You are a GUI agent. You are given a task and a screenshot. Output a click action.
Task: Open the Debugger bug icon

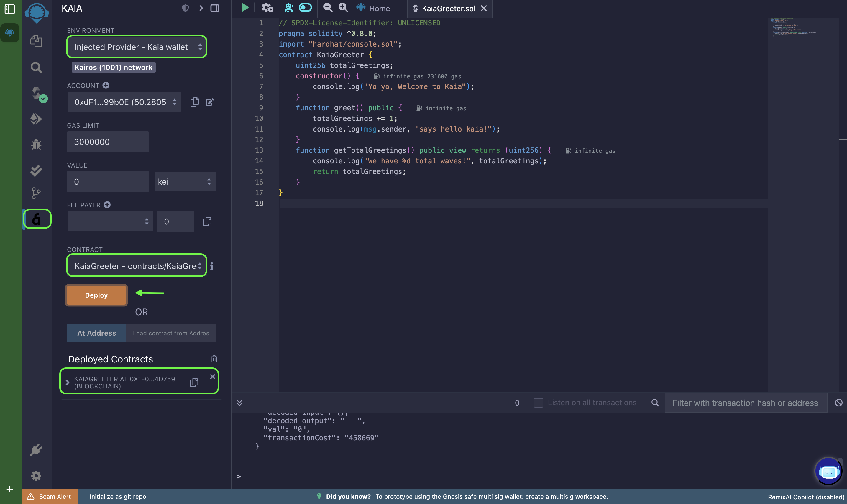coord(36,145)
